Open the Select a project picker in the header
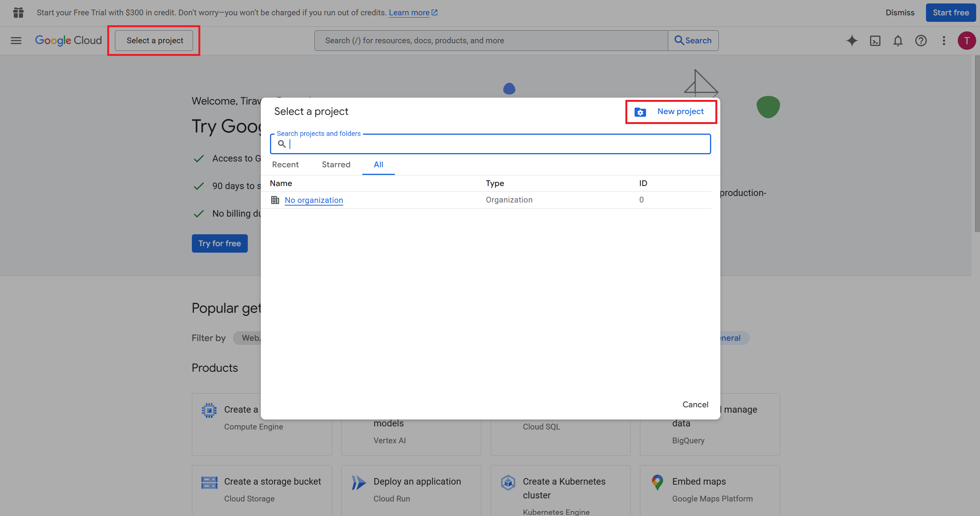The image size is (980, 516). pyautogui.click(x=155, y=41)
